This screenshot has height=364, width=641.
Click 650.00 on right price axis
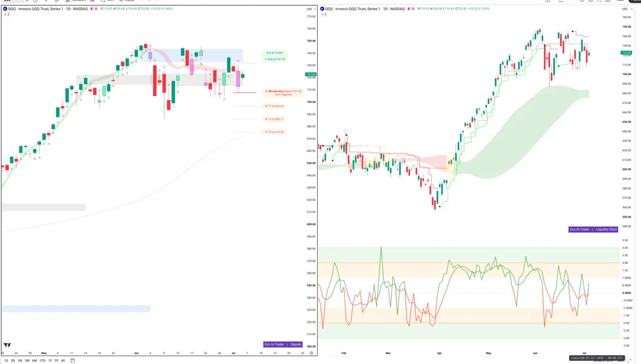tap(627, 122)
